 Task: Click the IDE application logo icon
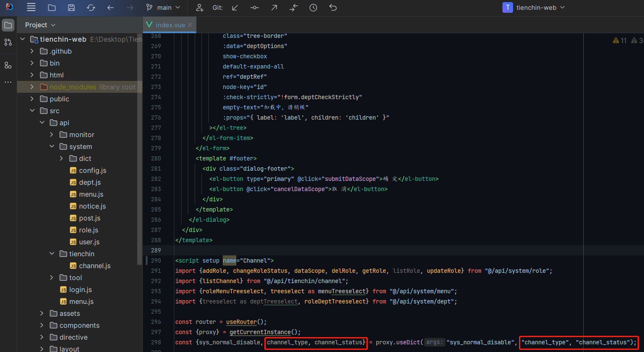click(9, 7)
